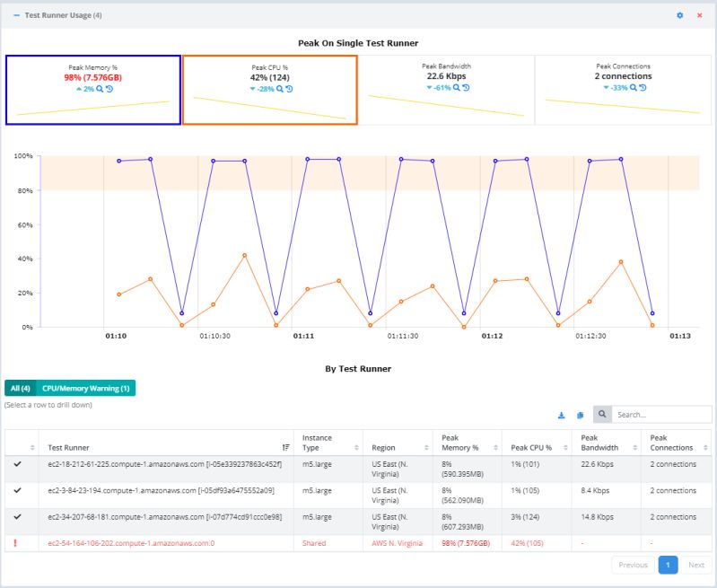Click the magnifier icon under Peak Connections
This screenshot has width=717, height=588.
click(x=634, y=87)
